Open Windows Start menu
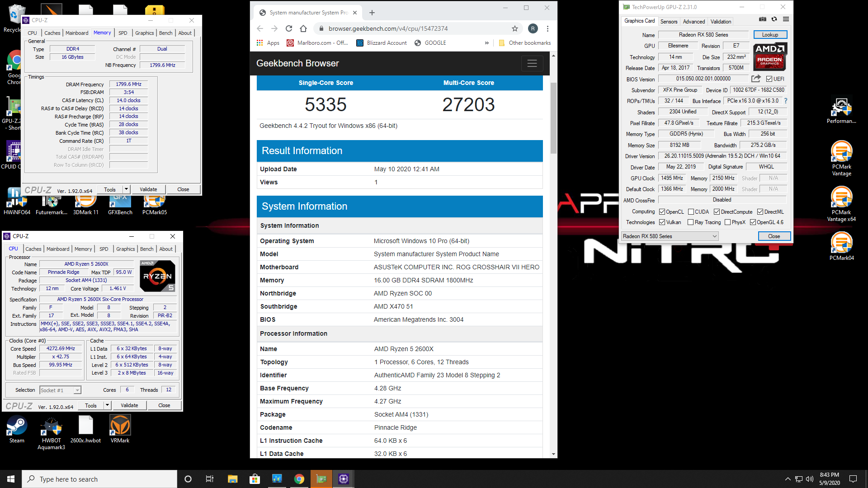This screenshot has width=868, height=488. point(11,479)
